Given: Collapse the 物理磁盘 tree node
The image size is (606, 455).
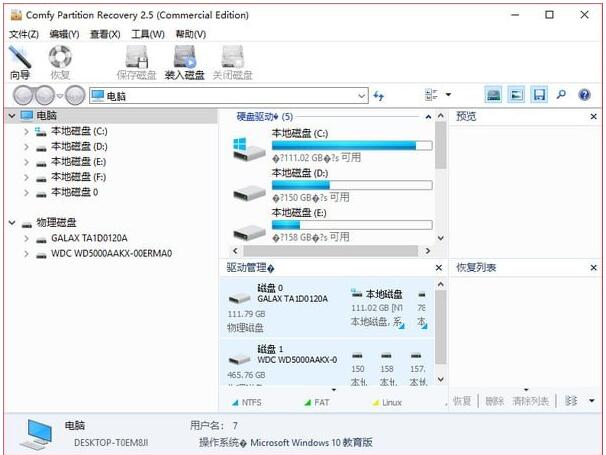Looking at the screenshot, I should [12, 223].
